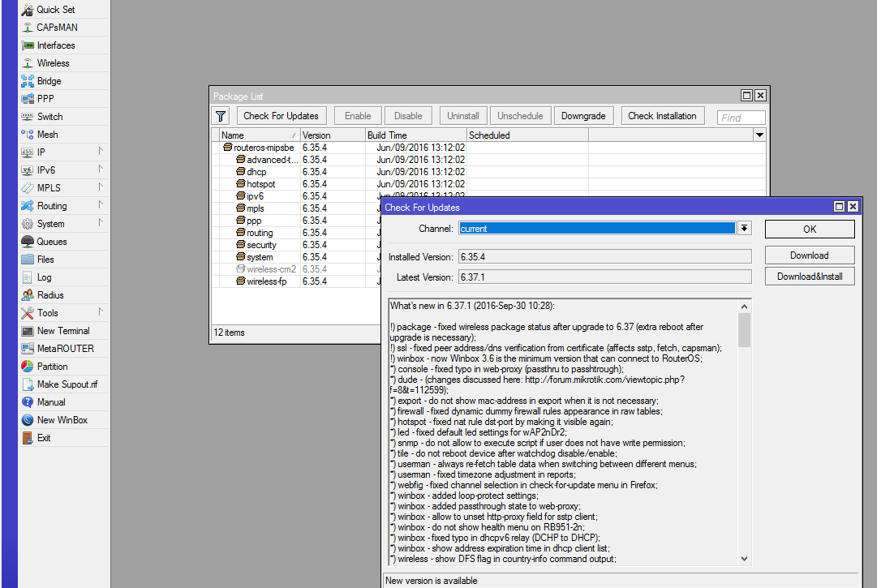Expand the Package List columns dropdown
877x588 pixels.
[x=759, y=135]
